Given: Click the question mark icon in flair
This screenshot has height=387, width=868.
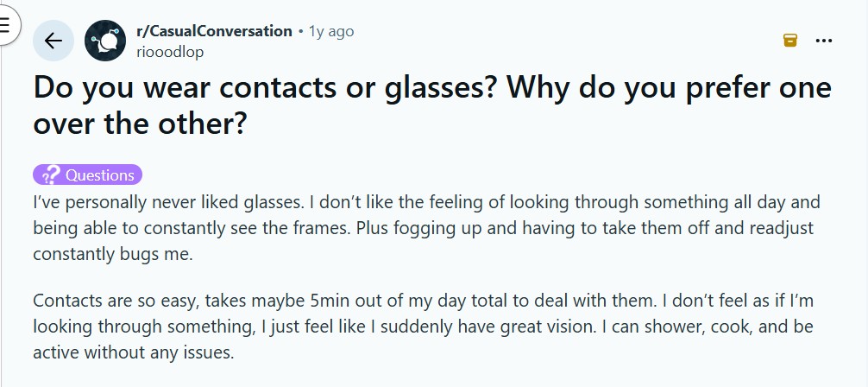Looking at the screenshot, I should [50, 175].
